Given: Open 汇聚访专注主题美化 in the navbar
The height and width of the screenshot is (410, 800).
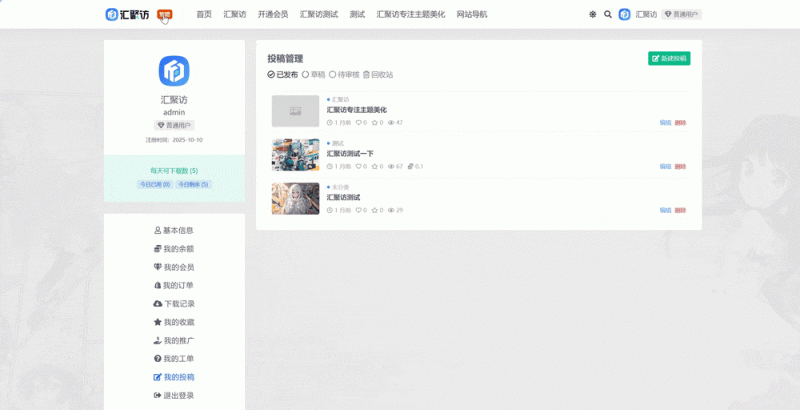Looking at the screenshot, I should coord(411,14).
